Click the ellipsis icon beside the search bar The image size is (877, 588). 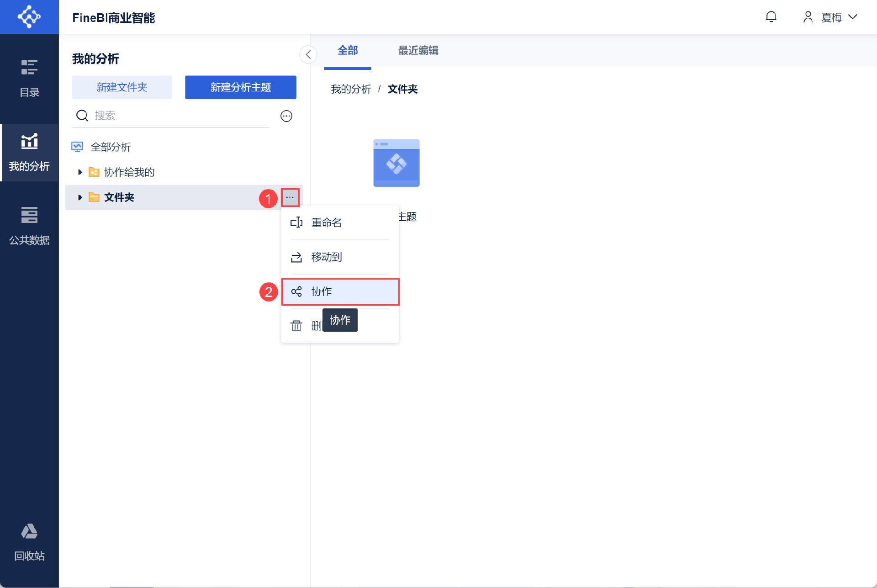tap(287, 116)
